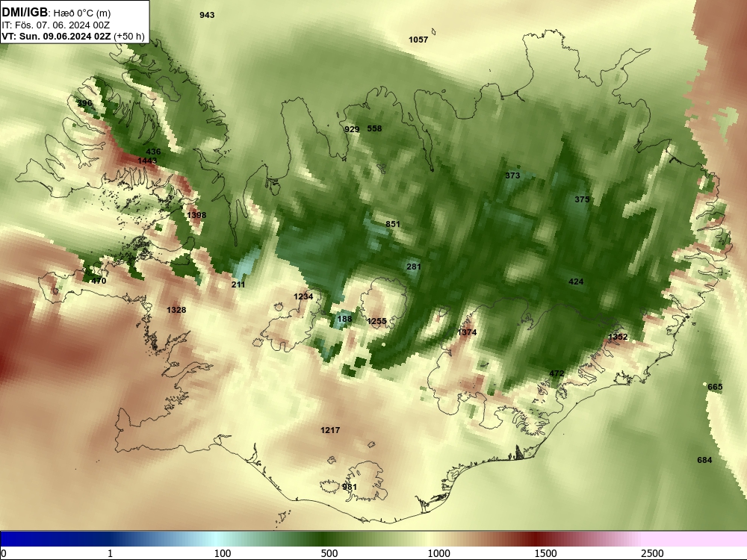Click the 1443 height label
This screenshot has width=747, height=560.
[147, 161]
